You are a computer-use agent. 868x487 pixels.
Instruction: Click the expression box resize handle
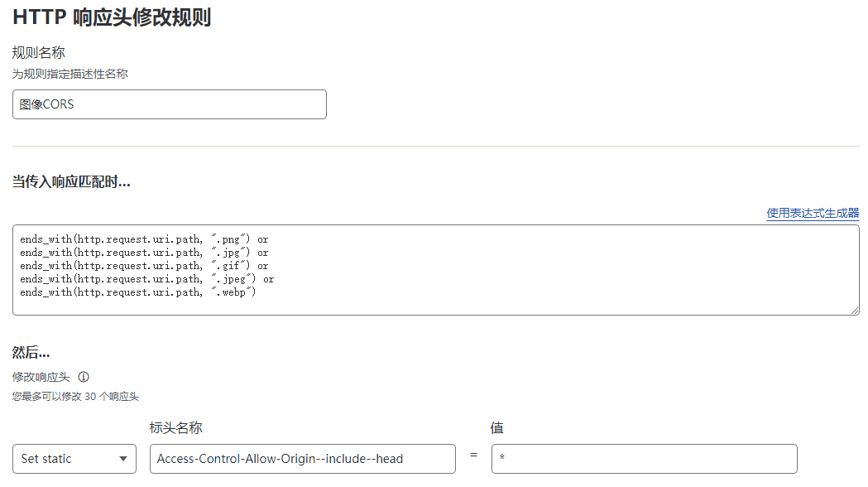click(x=855, y=310)
